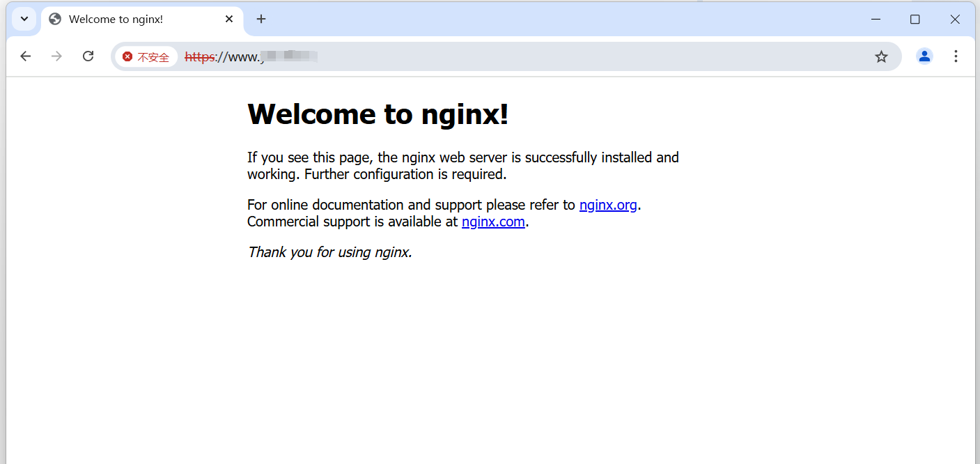
Task: Select the Welcome to nginx! tab
Action: [142, 20]
